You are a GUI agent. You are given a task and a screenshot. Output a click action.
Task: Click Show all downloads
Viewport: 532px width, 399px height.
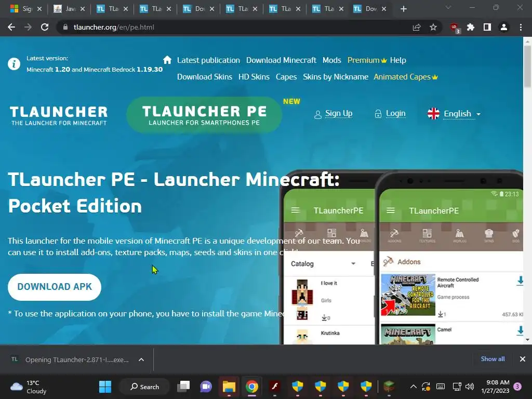click(493, 359)
